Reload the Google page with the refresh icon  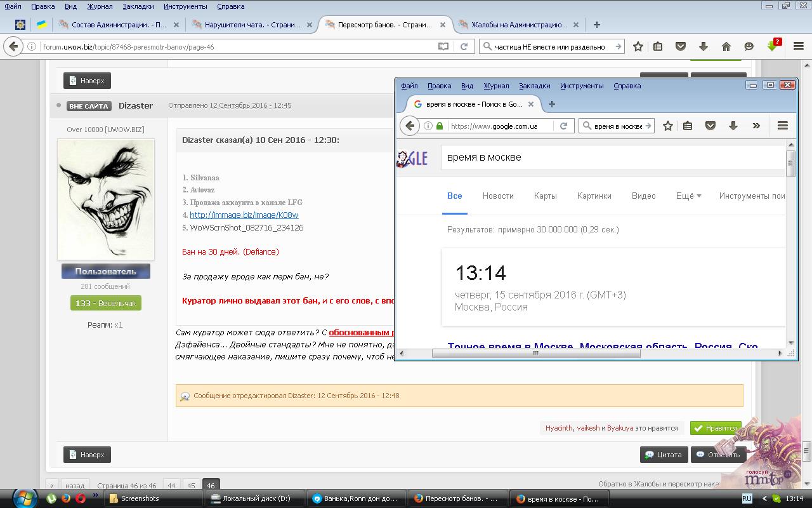point(563,126)
